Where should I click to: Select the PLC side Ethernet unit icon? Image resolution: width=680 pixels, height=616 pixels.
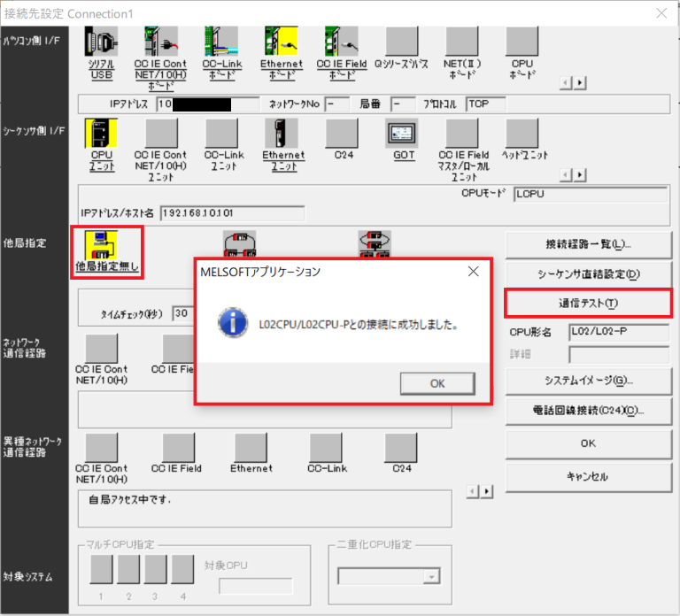click(281, 134)
